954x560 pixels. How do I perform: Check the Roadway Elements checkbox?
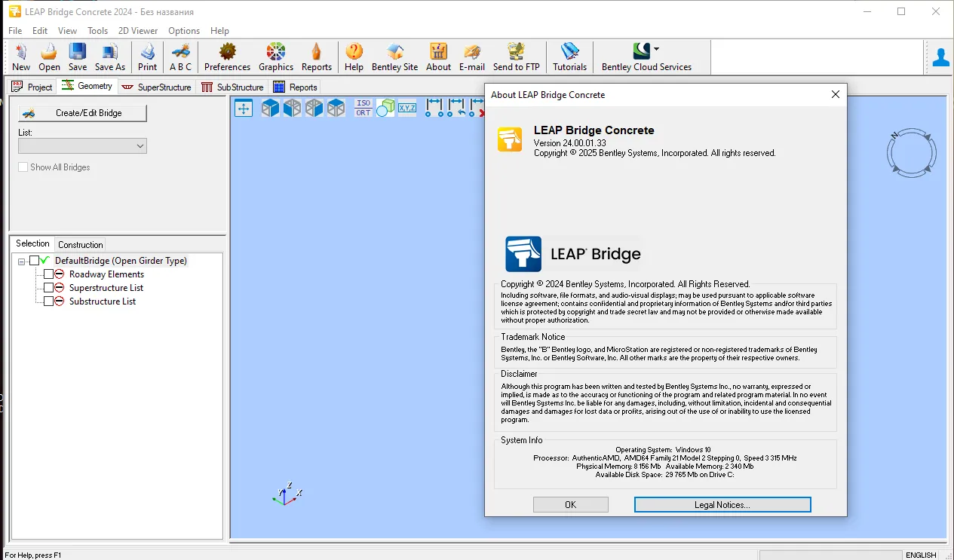click(x=48, y=274)
